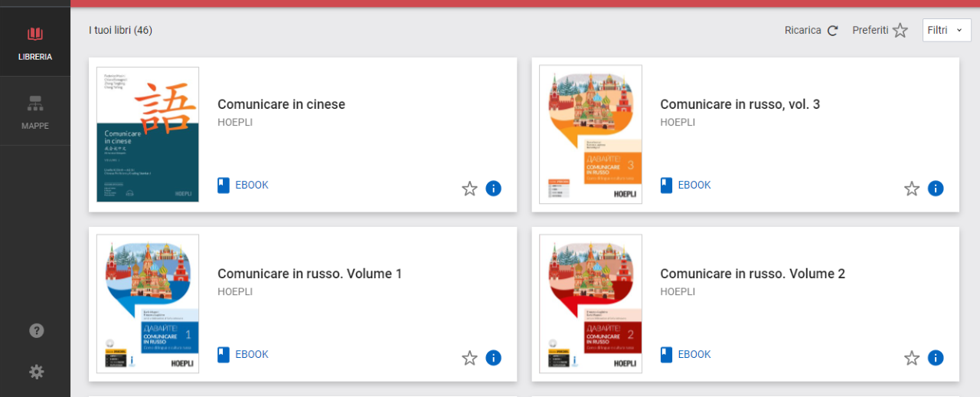Image resolution: width=980 pixels, height=397 pixels.
Task: Favorite Comunicare in russo. Volume 2
Action: tap(912, 358)
